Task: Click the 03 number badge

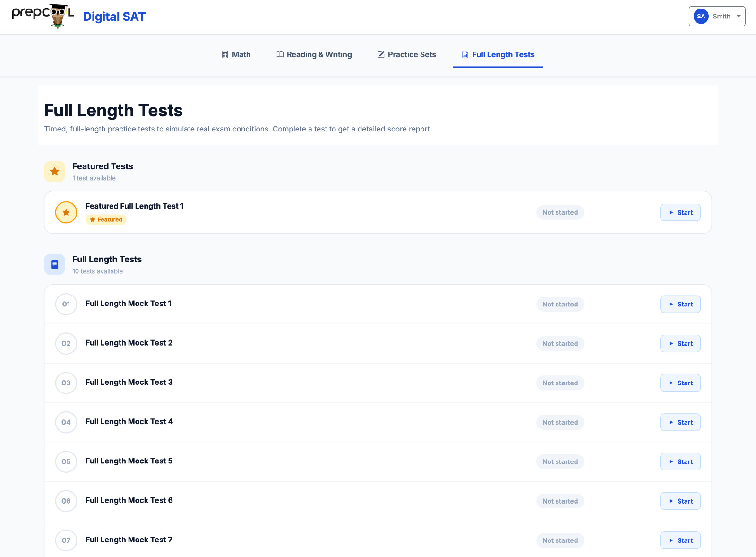Action: click(66, 383)
